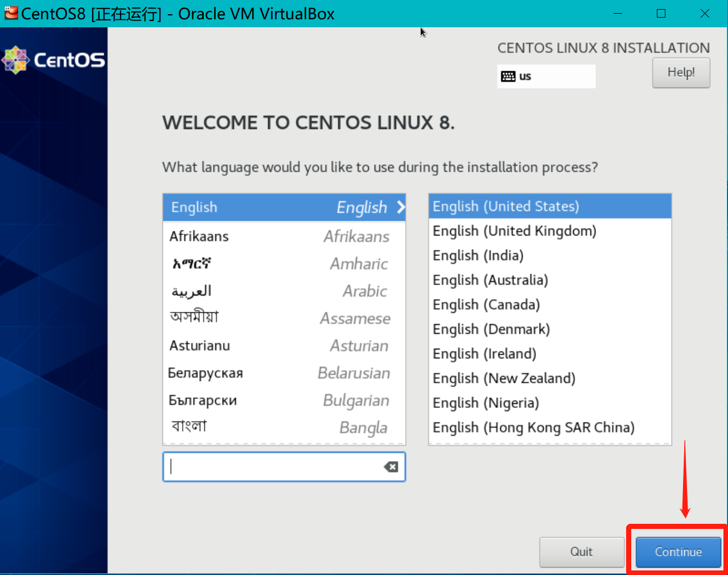
Task: Click the Continue button
Action: click(x=678, y=552)
